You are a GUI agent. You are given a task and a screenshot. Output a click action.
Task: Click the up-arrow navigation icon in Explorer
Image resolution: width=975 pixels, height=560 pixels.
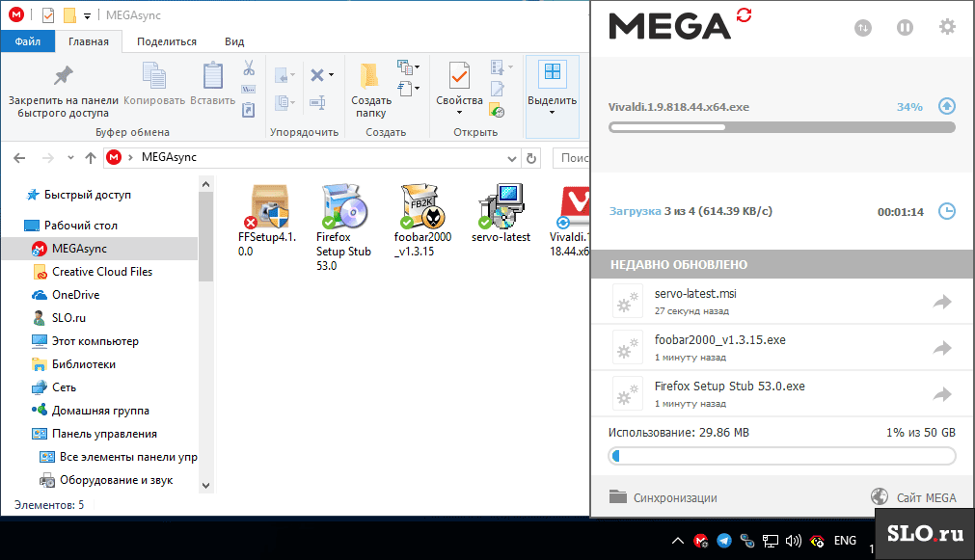(91, 158)
